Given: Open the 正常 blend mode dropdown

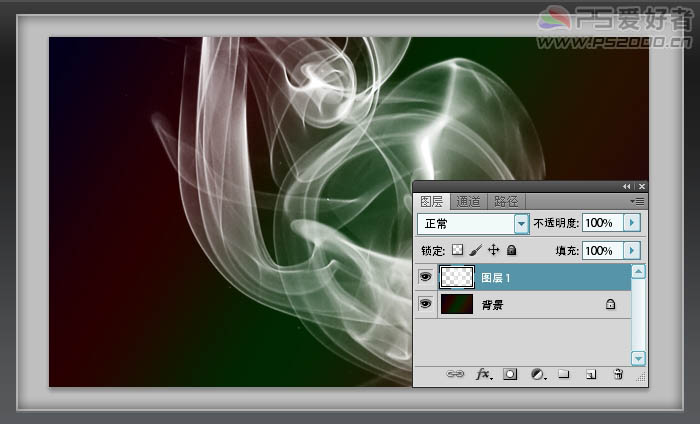Looking at the screenshot, I should 521,223.
